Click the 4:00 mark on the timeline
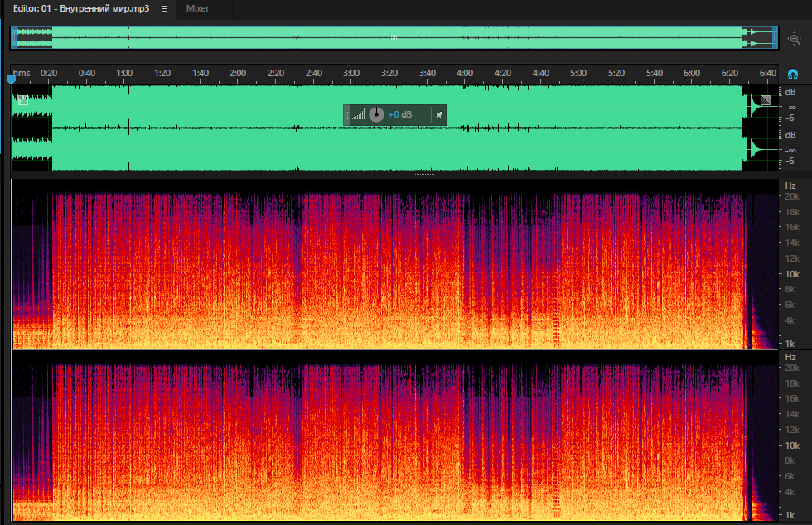Viewport: 812px width, 525px height. 465,73
